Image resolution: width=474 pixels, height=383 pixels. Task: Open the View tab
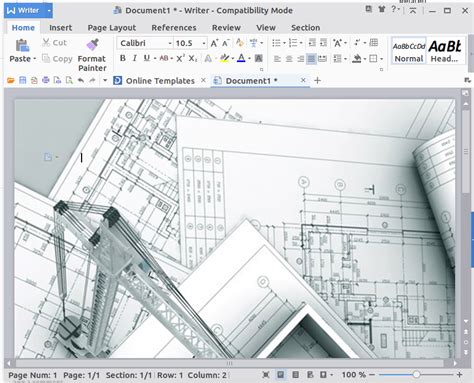coord(266,28)
